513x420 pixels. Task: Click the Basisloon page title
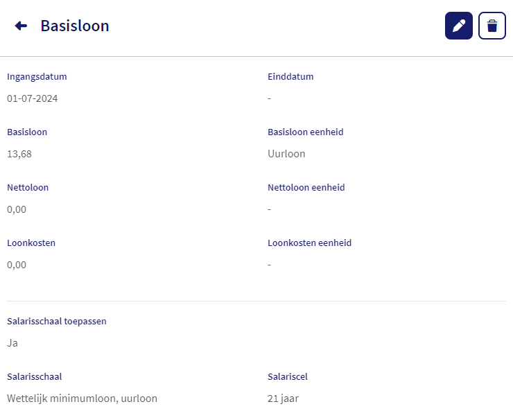point(75,26)
